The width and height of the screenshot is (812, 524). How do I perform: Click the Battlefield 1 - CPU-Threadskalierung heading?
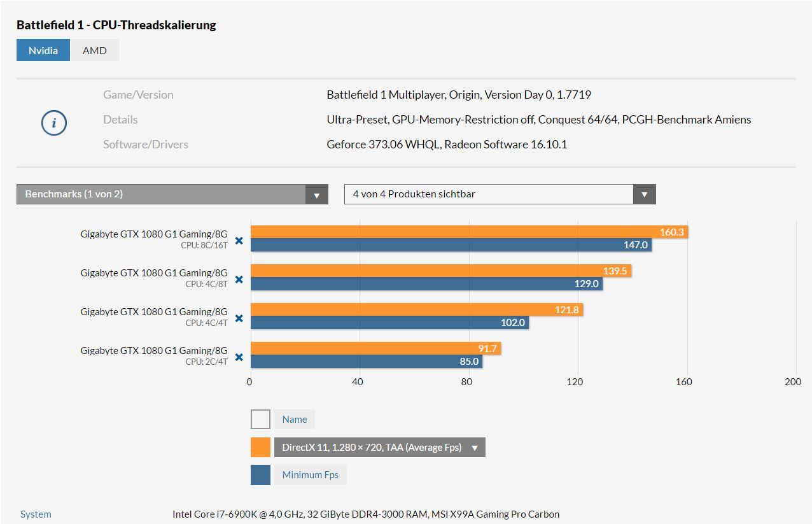tap(116, 25)
